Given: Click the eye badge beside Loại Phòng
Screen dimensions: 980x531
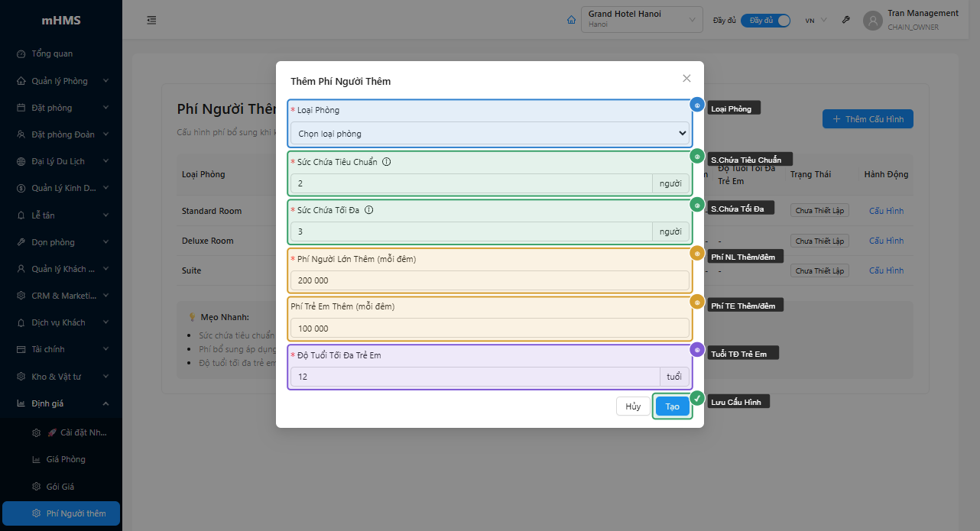Looking at the screenshot, I should click(x=697, y=105).
